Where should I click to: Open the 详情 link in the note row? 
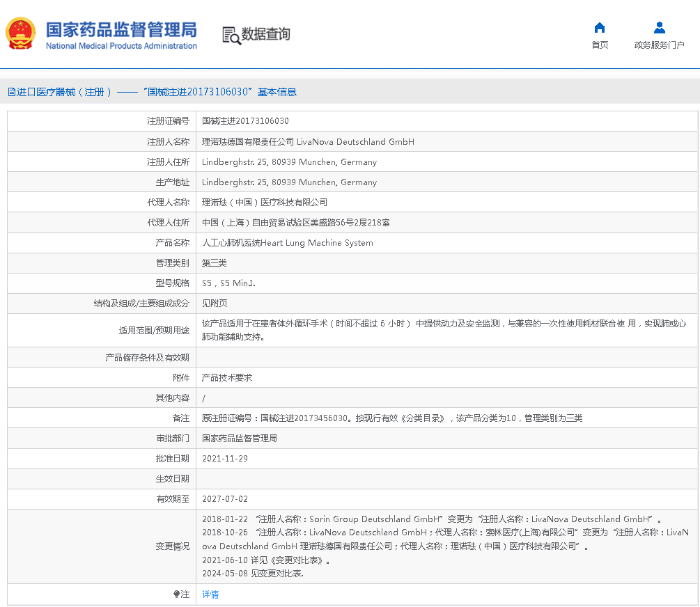210,594
